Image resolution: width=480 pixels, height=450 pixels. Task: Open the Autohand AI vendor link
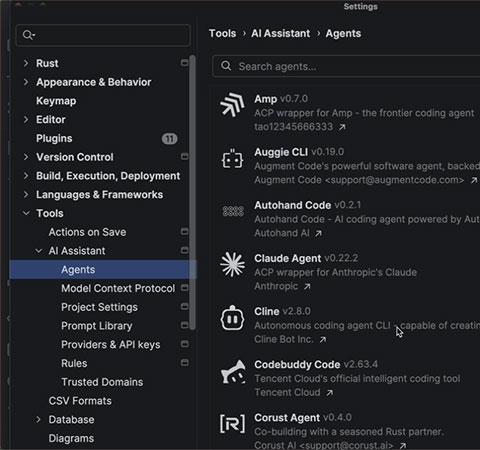pyautogui.click(x=282, y=233)
